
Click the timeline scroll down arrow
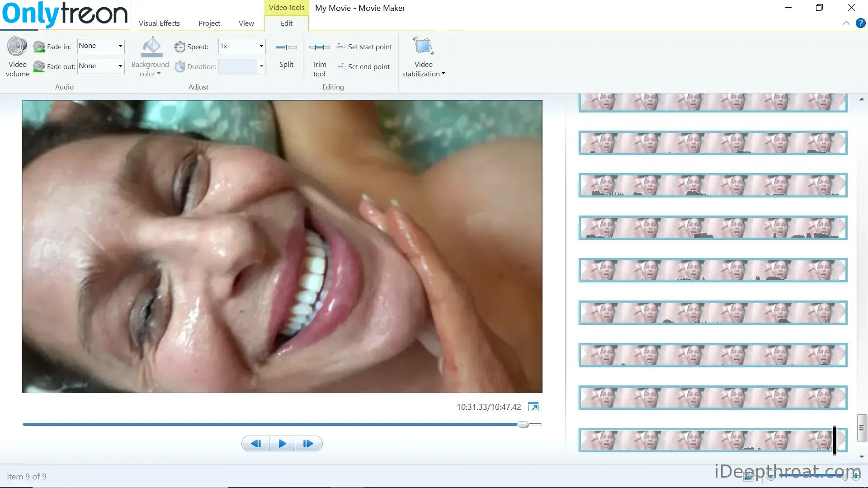(862, 457)
